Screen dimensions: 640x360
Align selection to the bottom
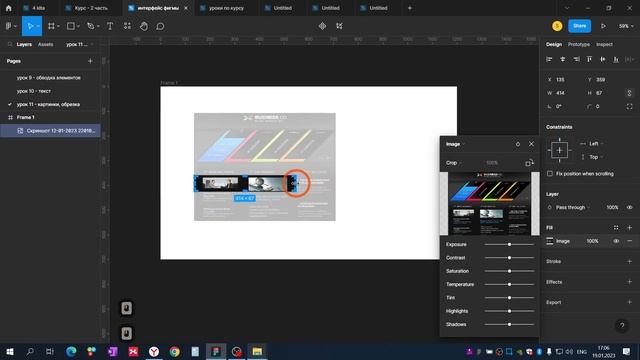[x=616, y=60]
